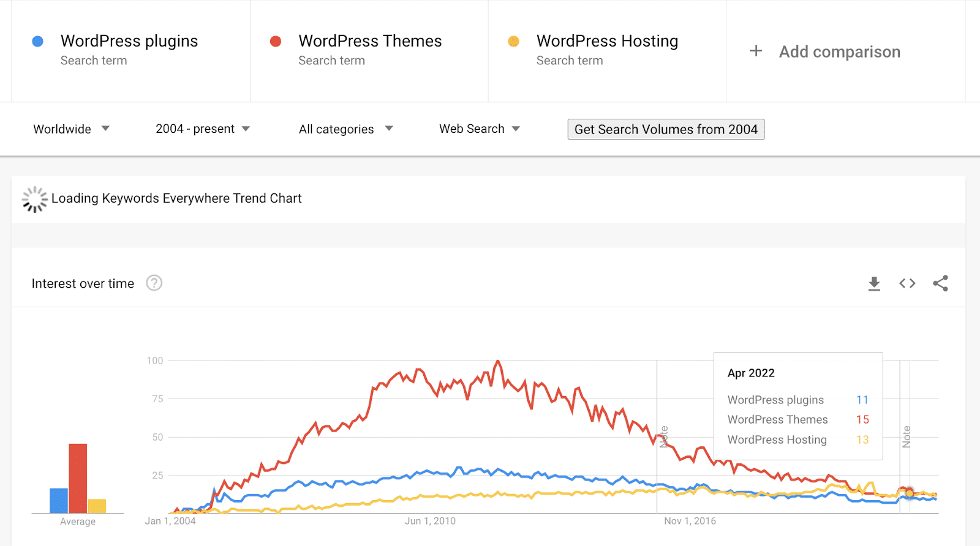Image resolution: width=980 pixels, height=546 pixels.
Task: Click the plus icon next to Add comparison
Action: tap(755, 51)
